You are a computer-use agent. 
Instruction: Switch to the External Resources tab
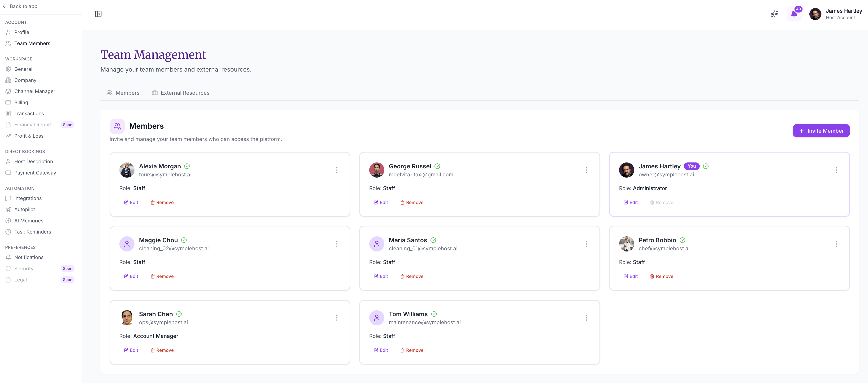pyautogui.click(x=181, y=93)
